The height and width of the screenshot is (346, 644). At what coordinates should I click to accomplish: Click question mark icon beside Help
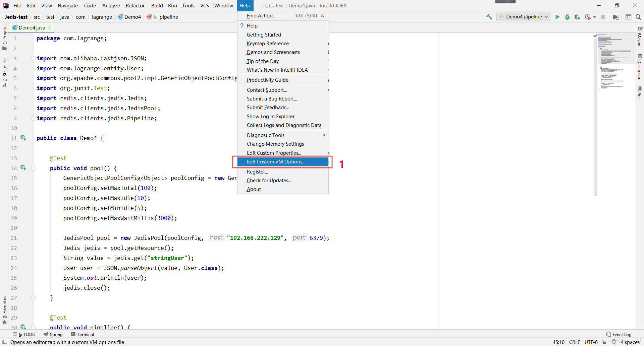[242, 26]
